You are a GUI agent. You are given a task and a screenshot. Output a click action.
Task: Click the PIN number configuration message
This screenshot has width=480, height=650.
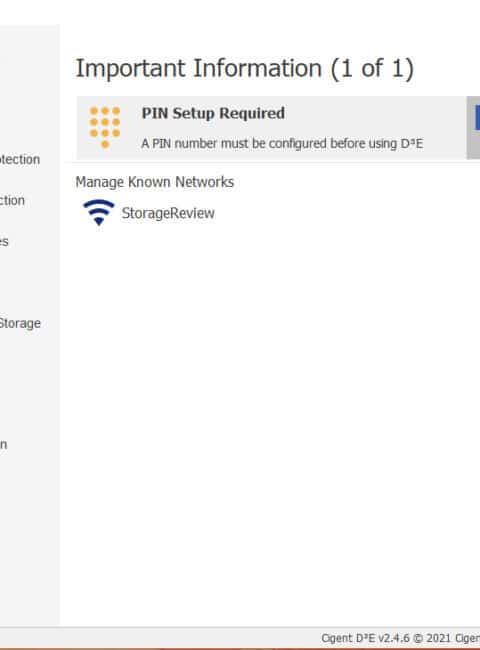(282, 143)
